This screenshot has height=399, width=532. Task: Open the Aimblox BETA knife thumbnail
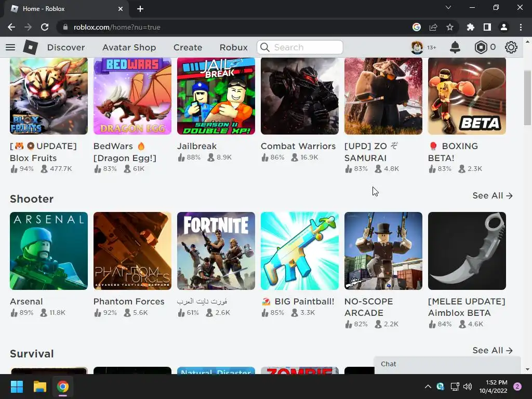click(467, 251)
